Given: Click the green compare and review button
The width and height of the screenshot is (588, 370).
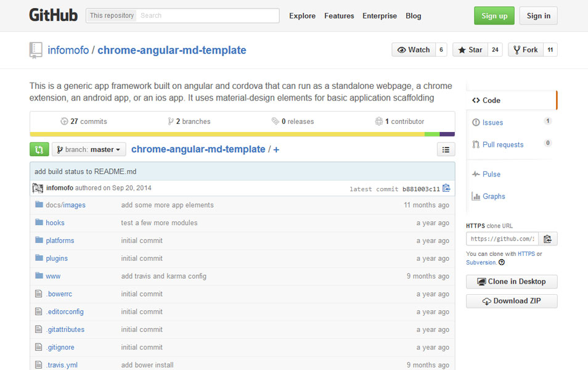Looking at the screenshot, I should (39, 149).
